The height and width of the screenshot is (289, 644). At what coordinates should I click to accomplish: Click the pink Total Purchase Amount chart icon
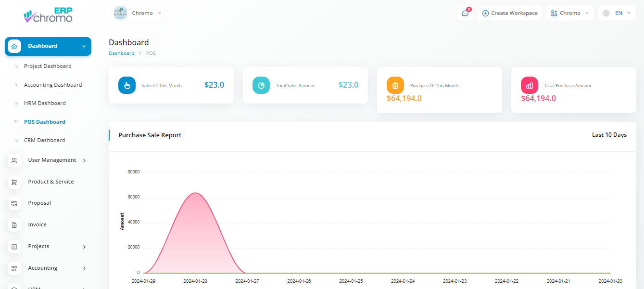(530, 85)
